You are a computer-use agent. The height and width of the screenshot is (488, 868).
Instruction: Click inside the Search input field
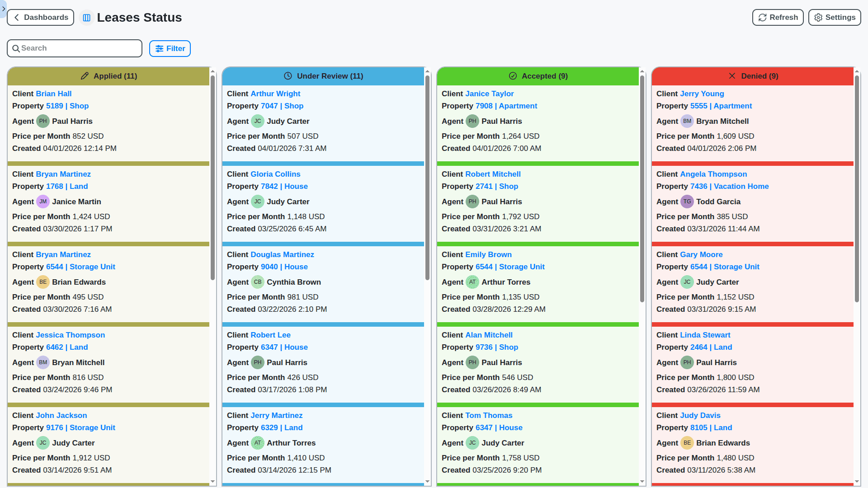coord(75,48)
